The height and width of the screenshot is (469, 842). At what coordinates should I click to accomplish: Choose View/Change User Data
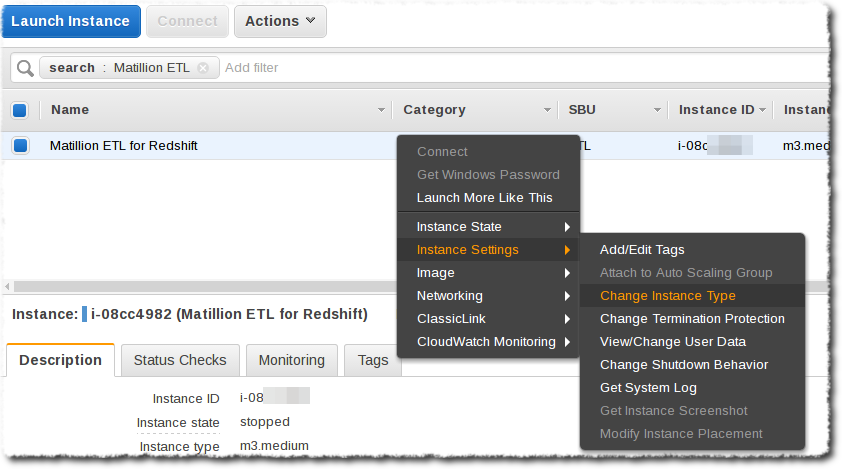[x=692, y=342]
